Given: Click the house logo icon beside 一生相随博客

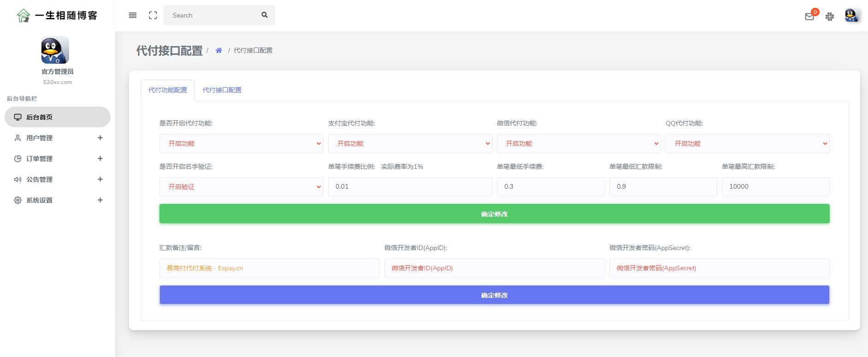Looking at the screenshot, I should [x=23, y=16].
